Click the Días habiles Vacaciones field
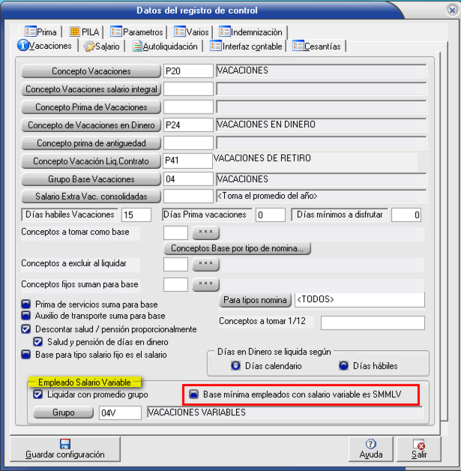Image resolution: width=461 pixels, height=471 pixels. (x=136, y=215)
